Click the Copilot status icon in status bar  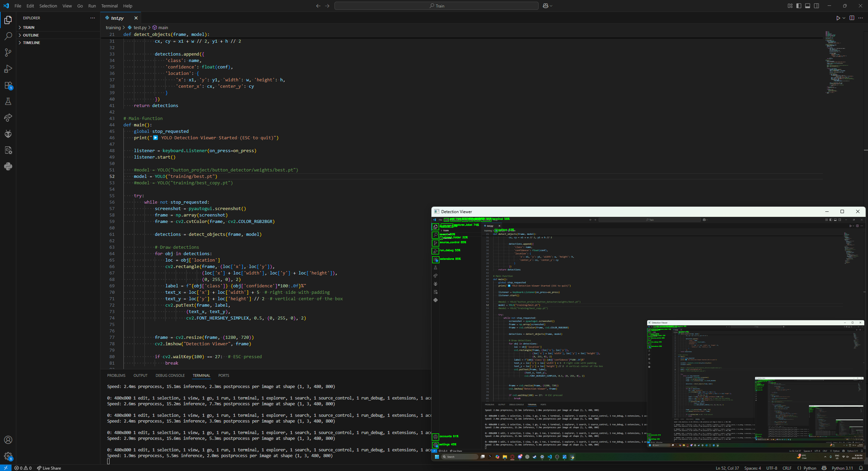pos(824,468)
